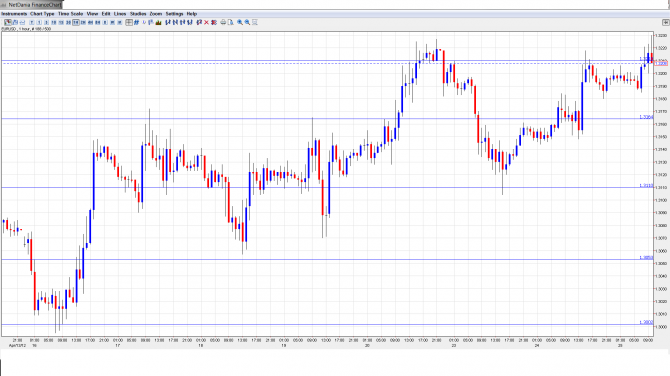670x376 pixels.
Task: Click the zoom in magnifier icon
Action: click(240, 22)
